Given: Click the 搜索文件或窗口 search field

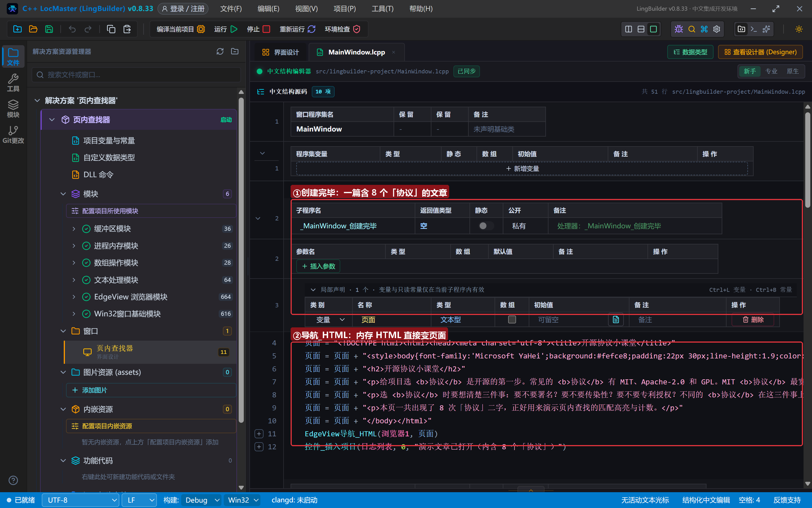Looking at the screenshot, I should coord(136,75).
